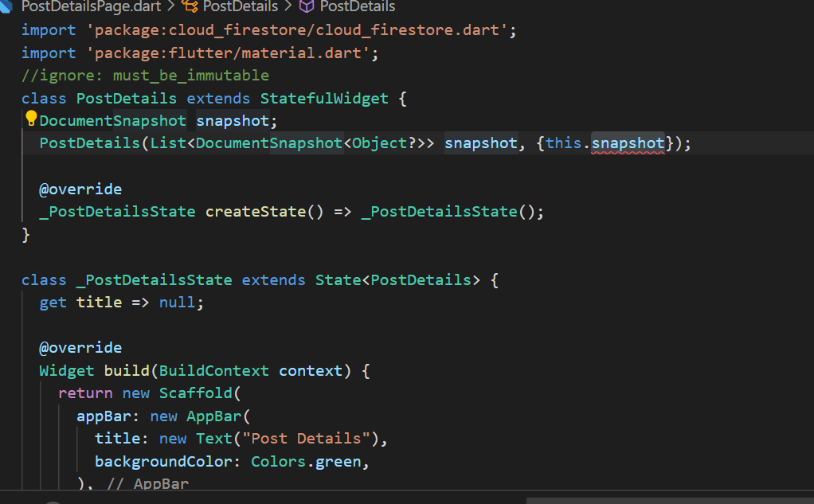The image size is (814, 504).
Task: Click the AppBar constructor call
Action: pyautogui.click(x=214, y=416)
